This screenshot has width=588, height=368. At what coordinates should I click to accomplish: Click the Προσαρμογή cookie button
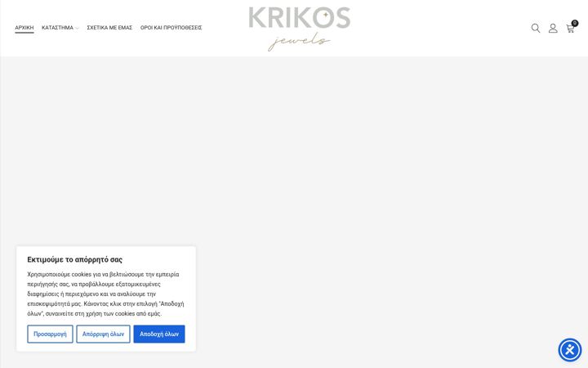[x=50, y=334]
